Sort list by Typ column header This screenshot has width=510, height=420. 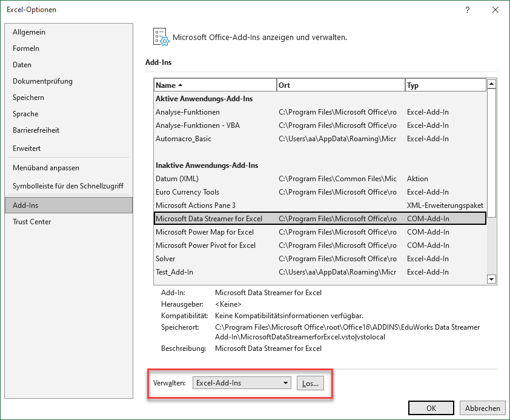point(446,85)
